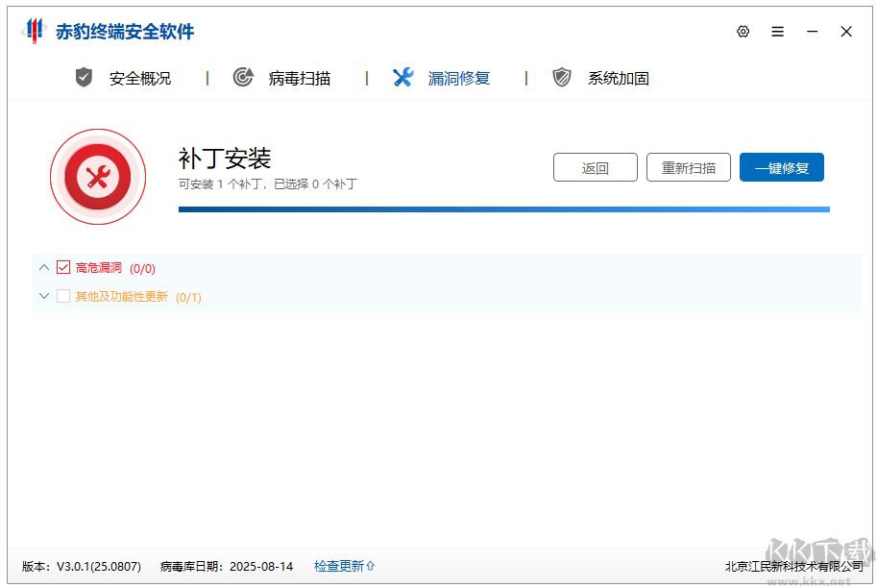877x588 pixels.
Task: Click the 返回 button
Action: click(596, 167)
